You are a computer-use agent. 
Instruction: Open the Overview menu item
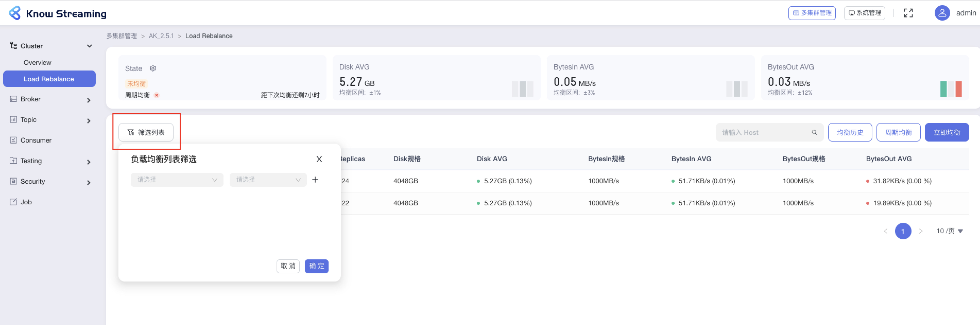pos(37,62)
